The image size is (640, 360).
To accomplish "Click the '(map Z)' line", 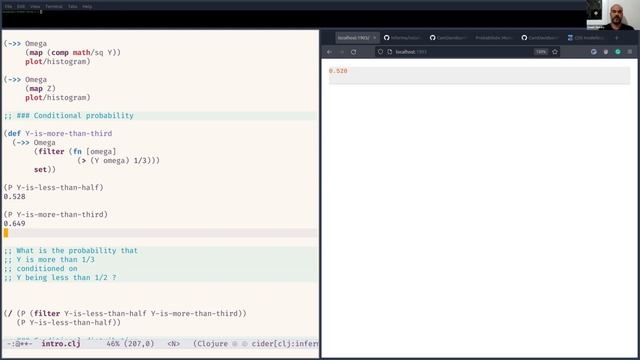I will pyautogui.click(x=40, y=88).
